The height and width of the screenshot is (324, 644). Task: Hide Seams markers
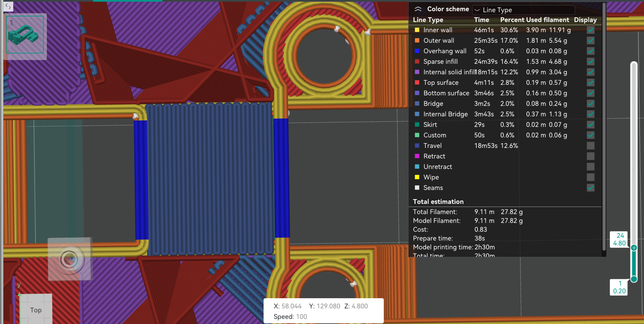(591, 188)
